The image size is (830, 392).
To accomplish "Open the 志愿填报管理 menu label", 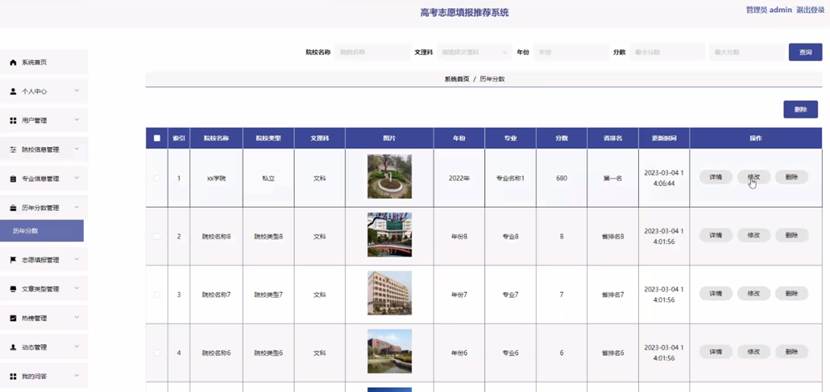I will coord(41,260).
